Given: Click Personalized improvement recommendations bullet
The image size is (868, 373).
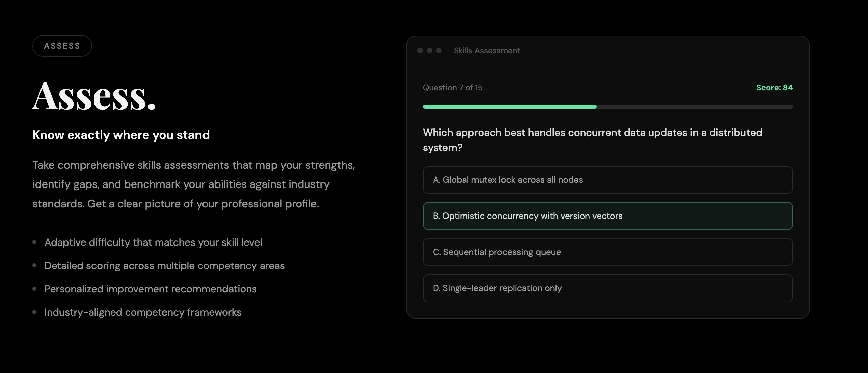Looking at the screenshot, I should (151, 289).
